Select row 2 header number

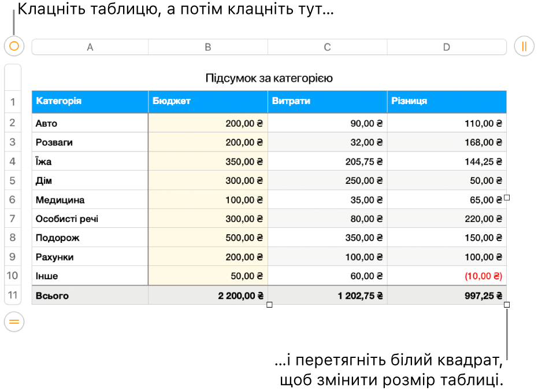[x=13, y=123]
